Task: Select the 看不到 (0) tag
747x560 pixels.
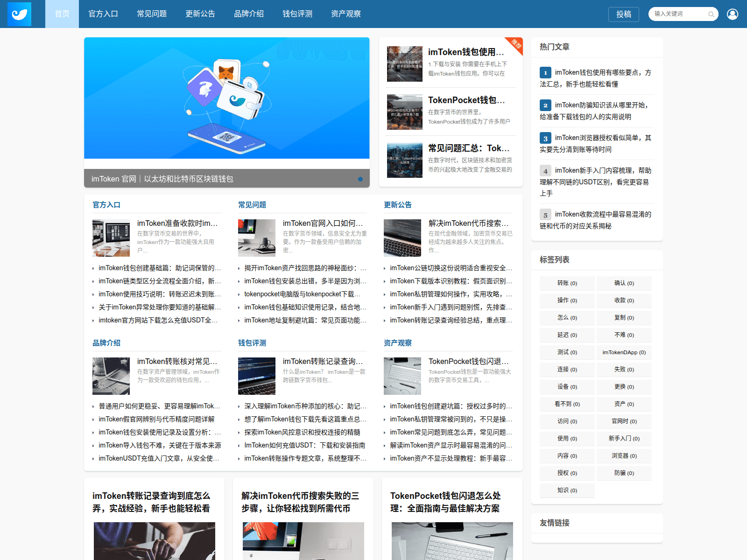Action: coord(567,404)
